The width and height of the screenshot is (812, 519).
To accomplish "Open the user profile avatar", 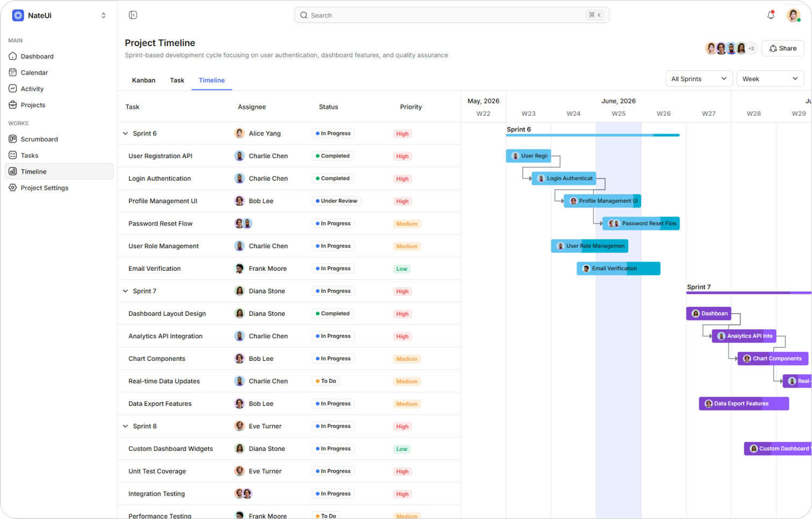I will pos(793,16).
